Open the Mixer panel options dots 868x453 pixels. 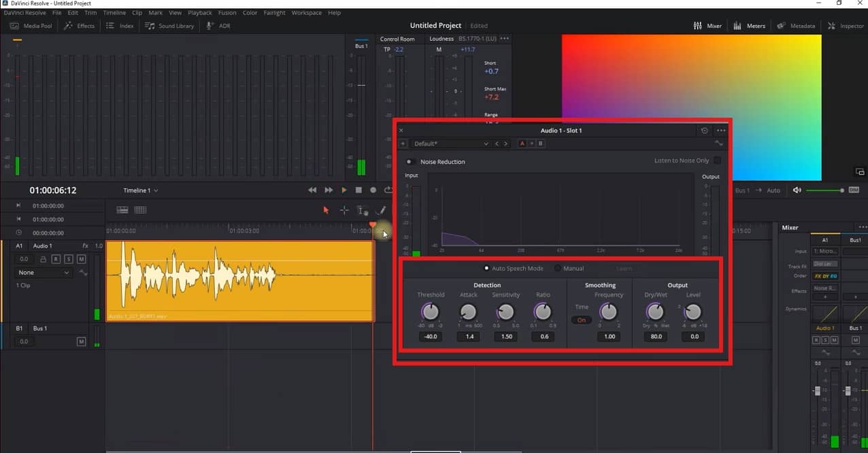[x=863, y=227]
